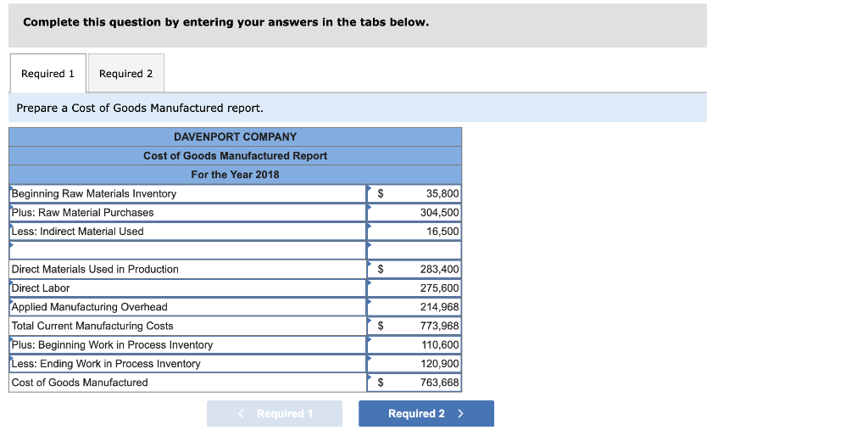Edit the 275,600 direct labor amount
The image size is (868, 447).
point(414,288)
